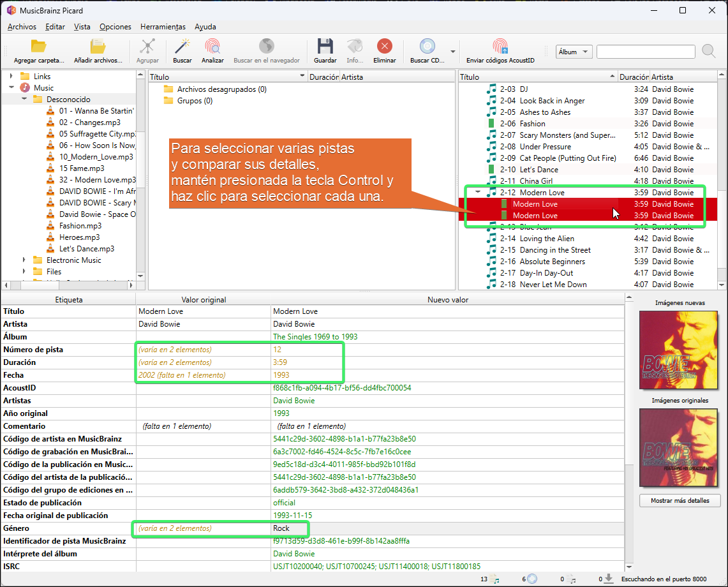Screen dimensions: 728x587
Task: Select track 2-08 Under Pressure
Action: [535, 147]
